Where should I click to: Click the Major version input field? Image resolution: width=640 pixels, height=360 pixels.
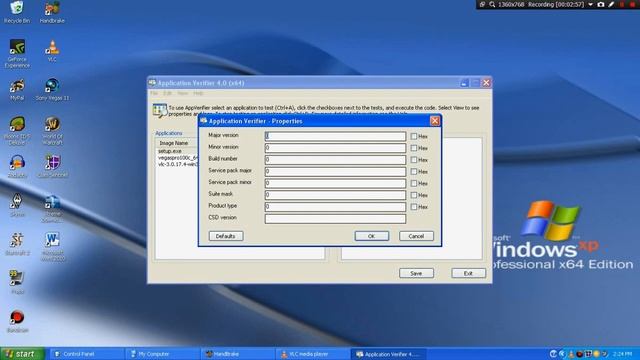click(x=335, y=136)
